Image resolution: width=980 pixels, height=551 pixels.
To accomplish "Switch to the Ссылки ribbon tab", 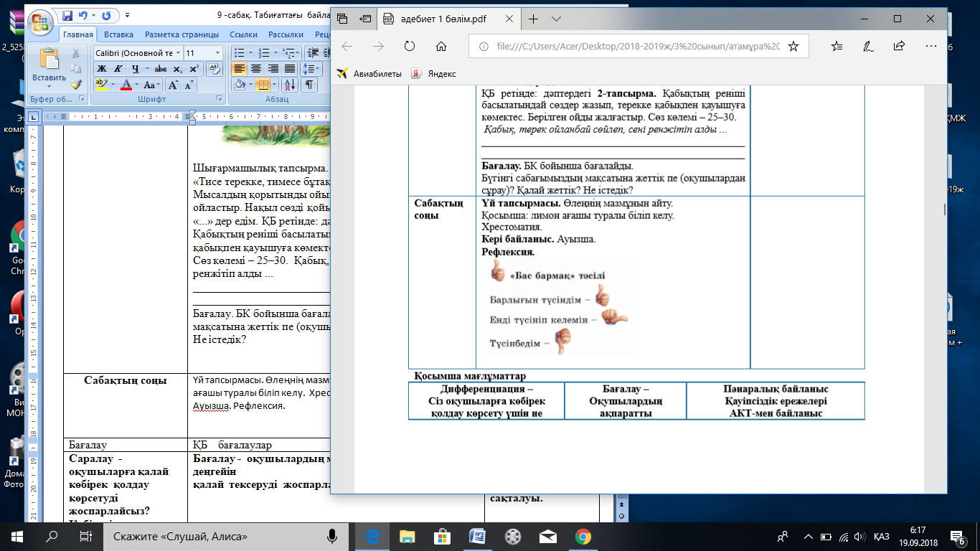I will pos(244,34).
